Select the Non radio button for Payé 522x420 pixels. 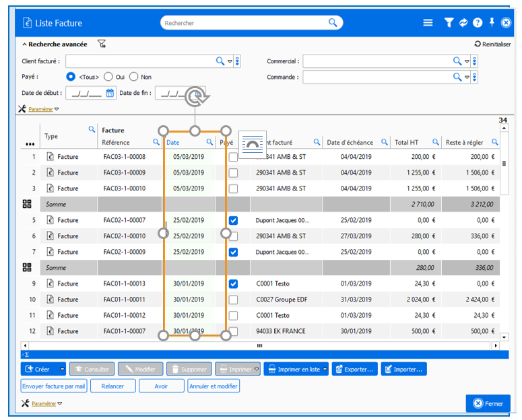(x=133, y=77)
